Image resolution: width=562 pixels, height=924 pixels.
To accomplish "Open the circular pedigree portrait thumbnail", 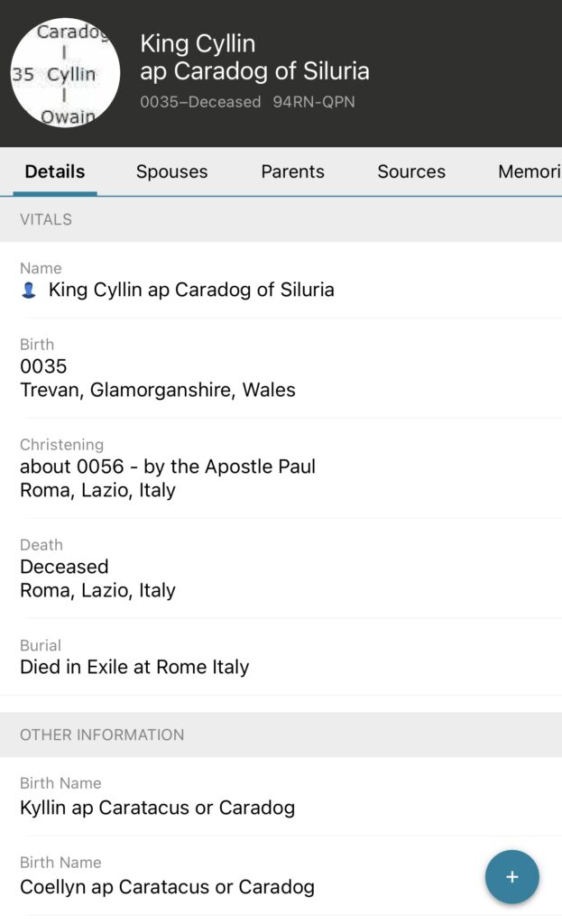I will [65, 73].
